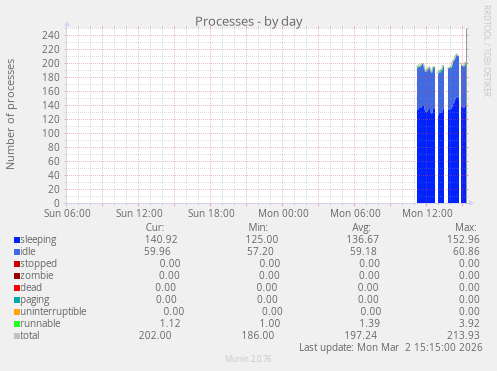Image resolution: width=497 pixels, height=371 pixels.
Task: Click idle average value 59.18
Action: [x=363, y=251]
